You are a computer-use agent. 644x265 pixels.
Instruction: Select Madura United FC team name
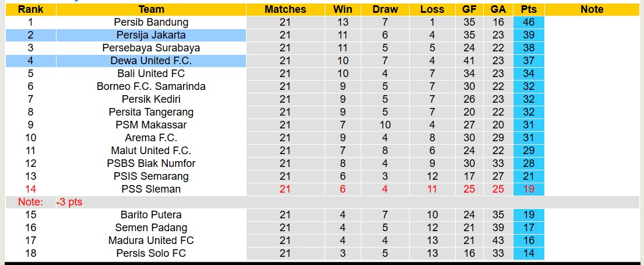tap(151, 240)
